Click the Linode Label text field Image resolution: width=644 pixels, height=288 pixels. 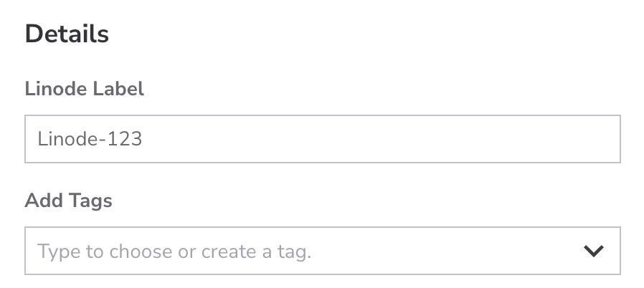[322, 139]
